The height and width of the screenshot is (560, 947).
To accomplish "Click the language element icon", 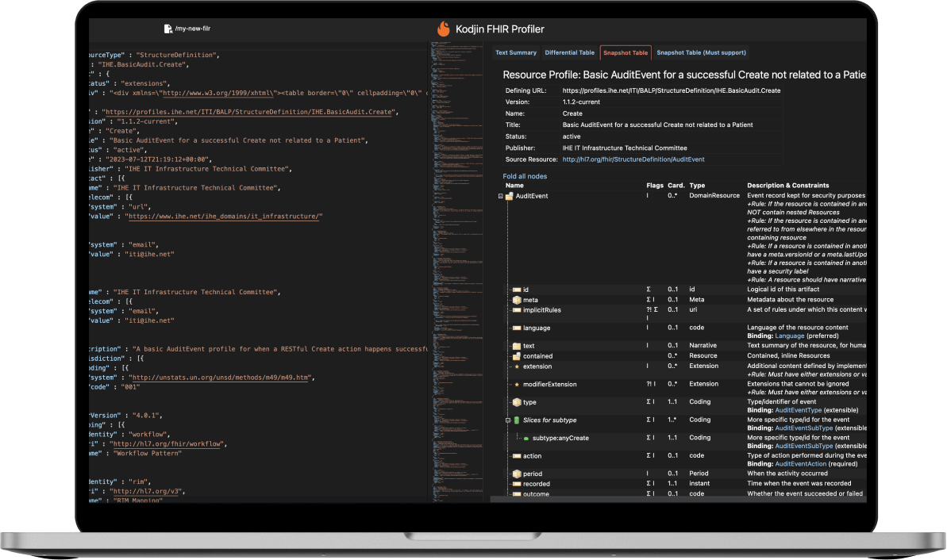I will click(517, 328).
